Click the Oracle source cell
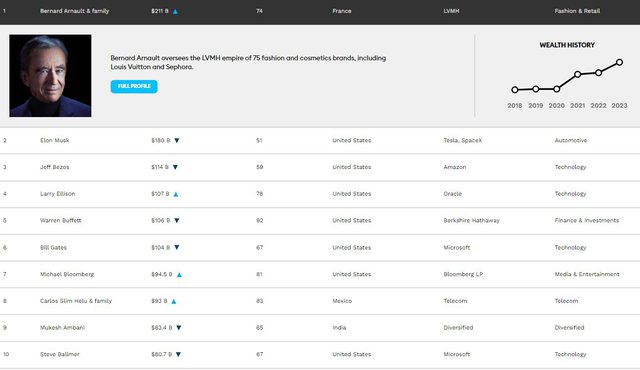 [x=452, y=194]
